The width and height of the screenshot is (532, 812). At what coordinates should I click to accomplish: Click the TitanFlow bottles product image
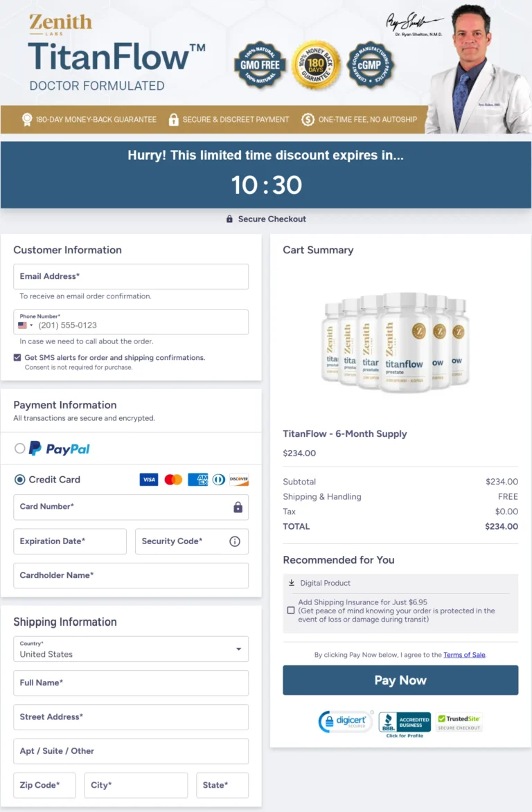pos(396,342)
